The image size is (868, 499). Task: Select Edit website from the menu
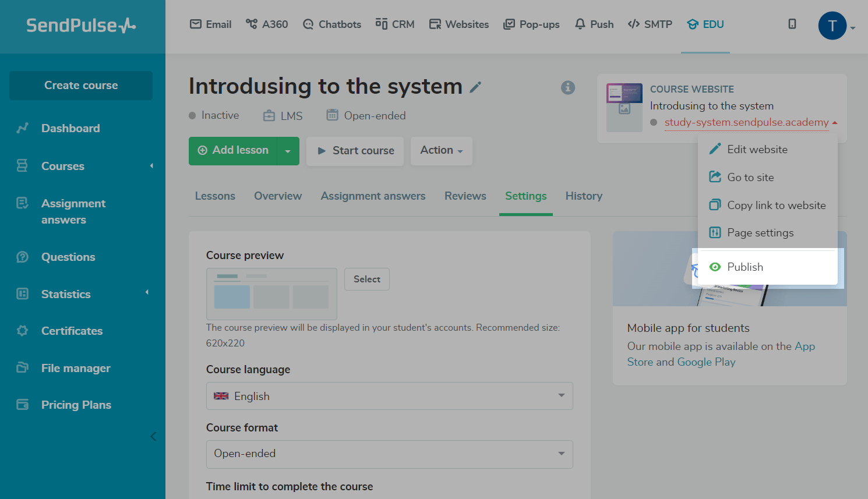[x=757, y=150]
